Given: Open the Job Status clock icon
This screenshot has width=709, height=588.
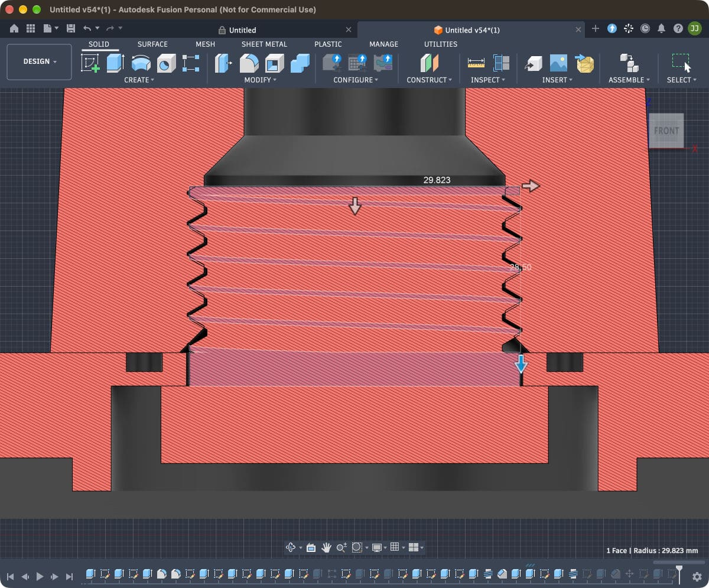Looking at the screenshot, I should pos(645,28).
